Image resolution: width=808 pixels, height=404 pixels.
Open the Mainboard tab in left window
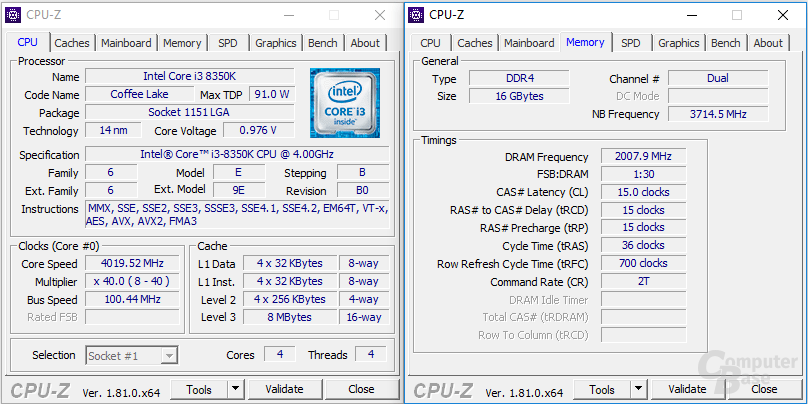coord(126,43)
